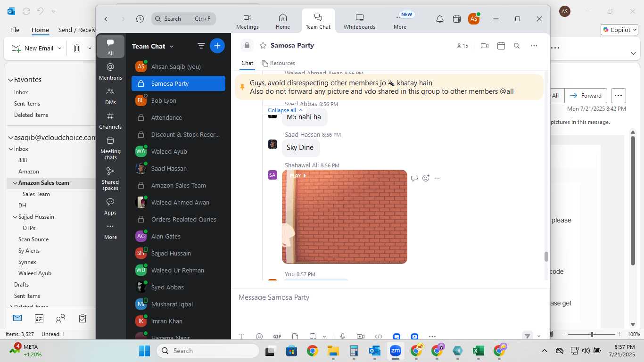Adjust the Outlook zoom slider

click(x=591, y=334)
